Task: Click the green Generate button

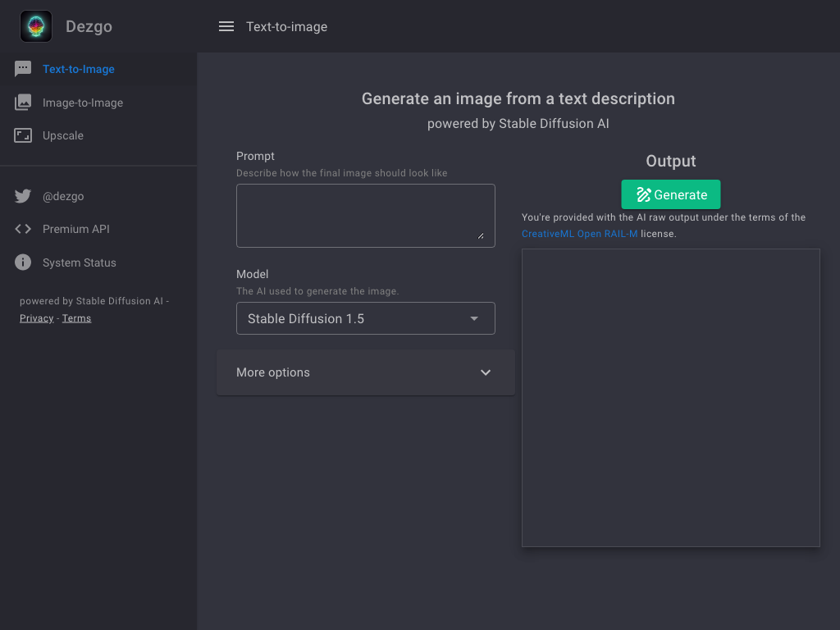Action: point(671,194)
